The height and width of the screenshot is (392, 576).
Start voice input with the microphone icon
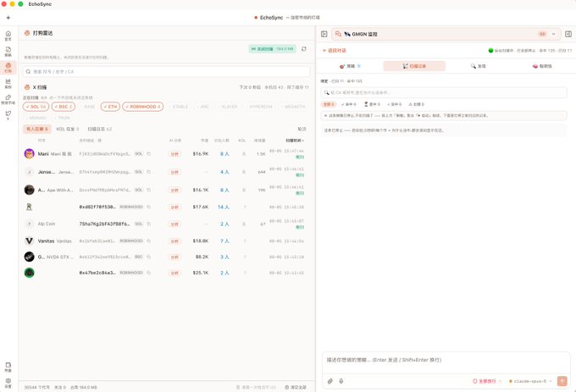tap(341, 381)
